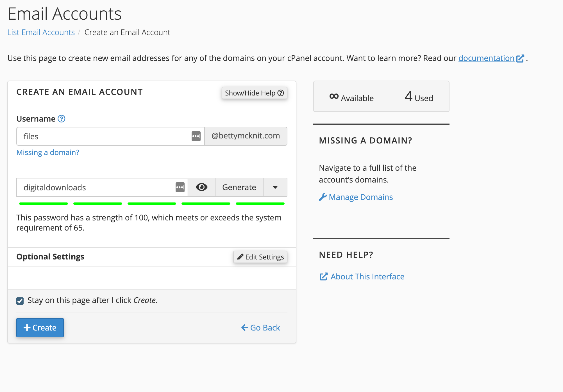Uncheck Stay on this page checkbox
This screenshot has height=392, width=563.
(x=20, y=301)
